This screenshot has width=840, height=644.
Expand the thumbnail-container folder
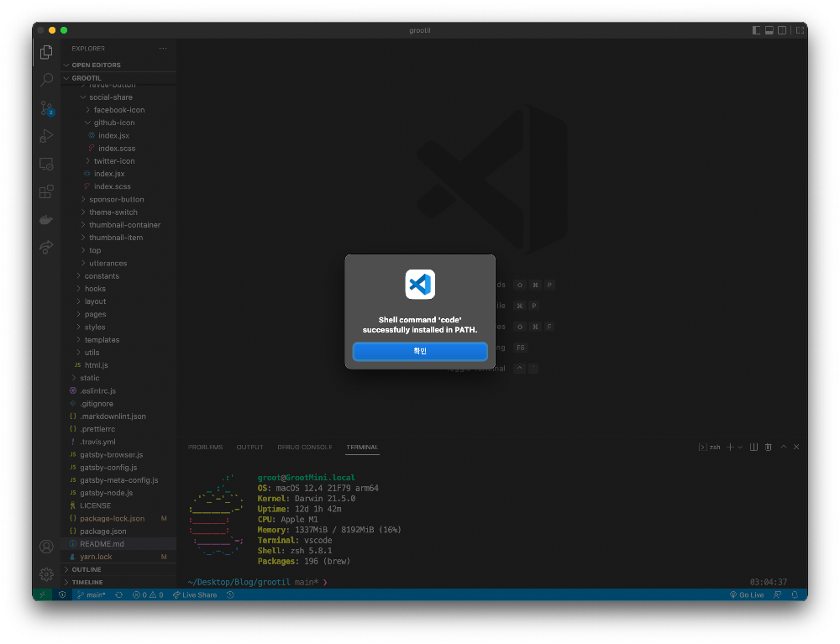(x=118, y=225)
